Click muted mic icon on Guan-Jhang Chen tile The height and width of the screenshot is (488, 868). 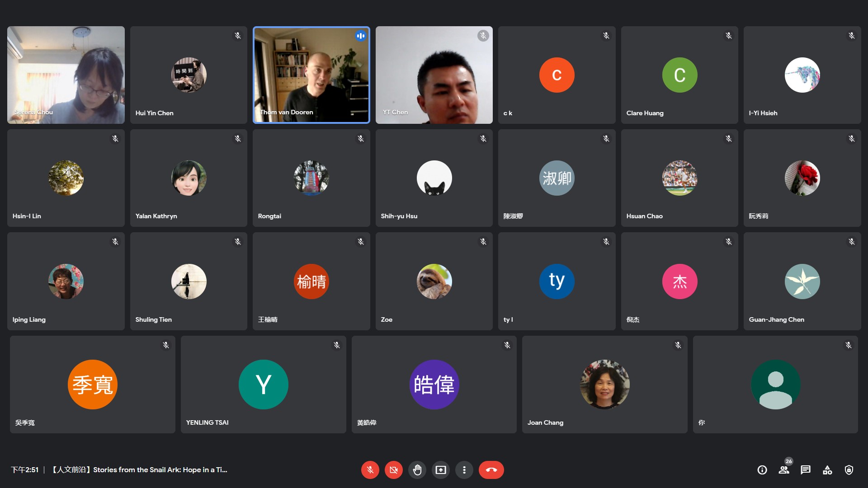coord(852,242)
